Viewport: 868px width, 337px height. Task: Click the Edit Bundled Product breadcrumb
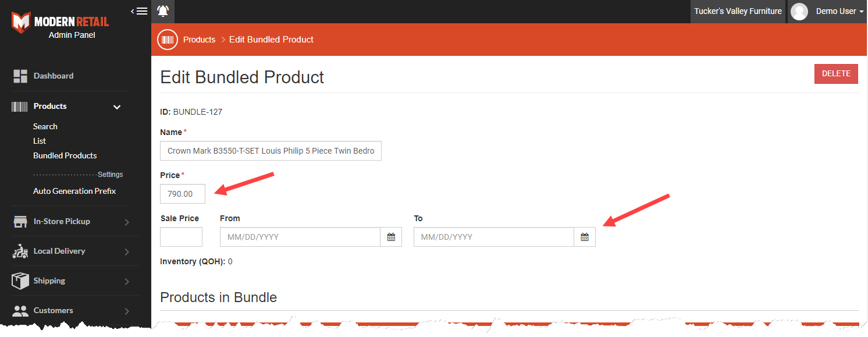coord(271,40)
